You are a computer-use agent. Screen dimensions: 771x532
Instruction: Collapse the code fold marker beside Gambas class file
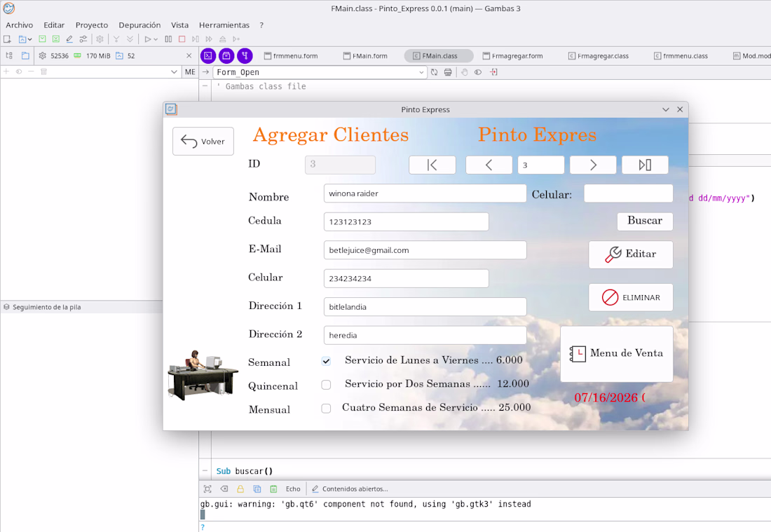pos(205,86)
